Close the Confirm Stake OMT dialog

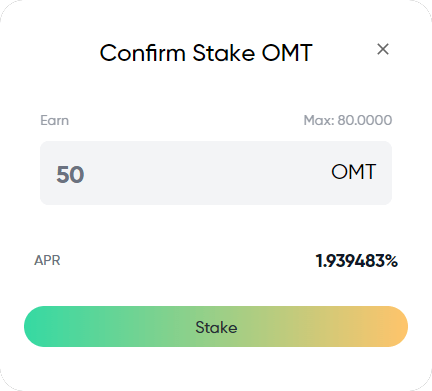pos(383,49)
